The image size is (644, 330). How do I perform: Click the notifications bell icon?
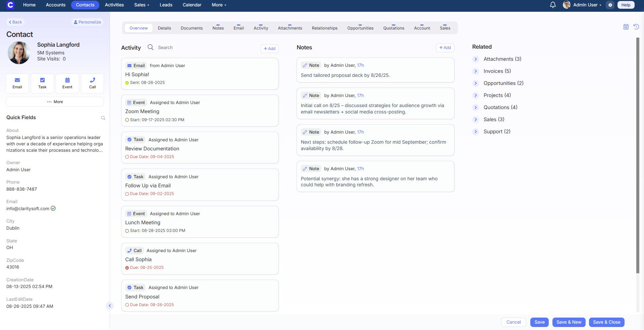click(x=553, y=5)
